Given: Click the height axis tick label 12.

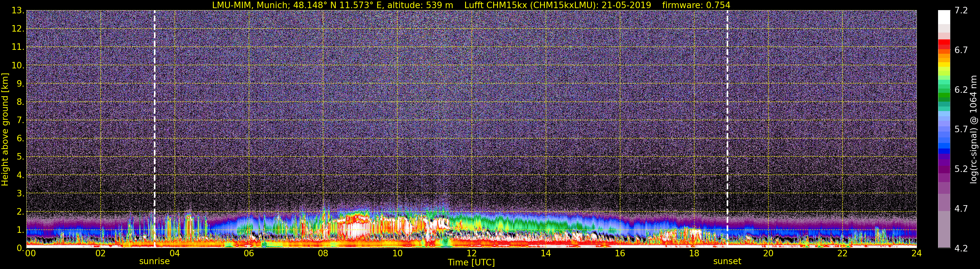Looking at the screenshot, I should (x=18, y=29).
